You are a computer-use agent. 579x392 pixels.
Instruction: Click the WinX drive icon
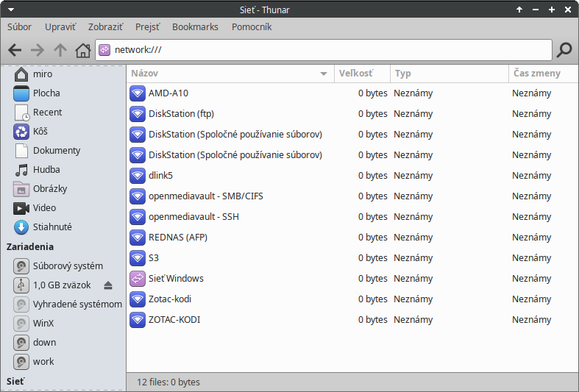tap(21, 324)
